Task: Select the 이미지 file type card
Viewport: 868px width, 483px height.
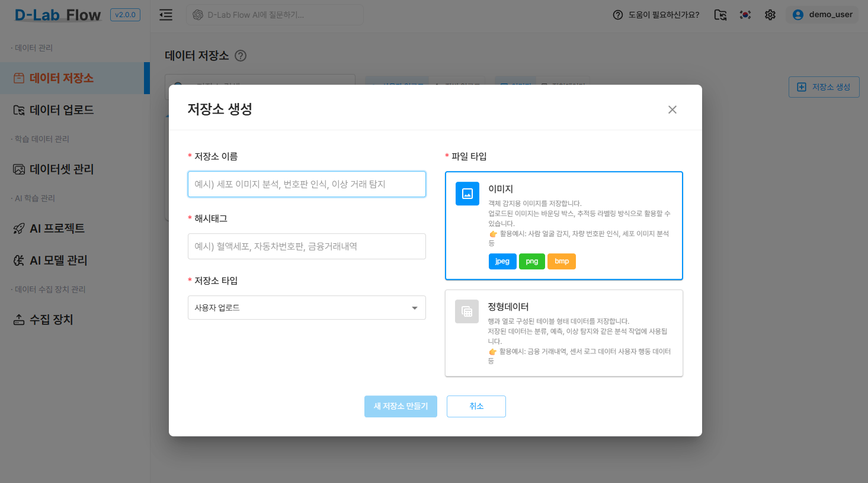Action: tap(563, 226)
